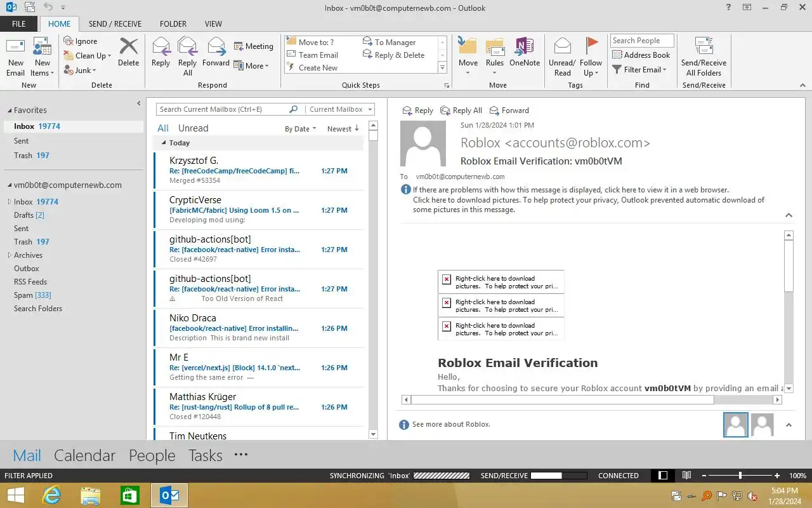This screenshot has width=812, height=508.
Task: Show the Unread messages filter
Action: coord(193,128)
